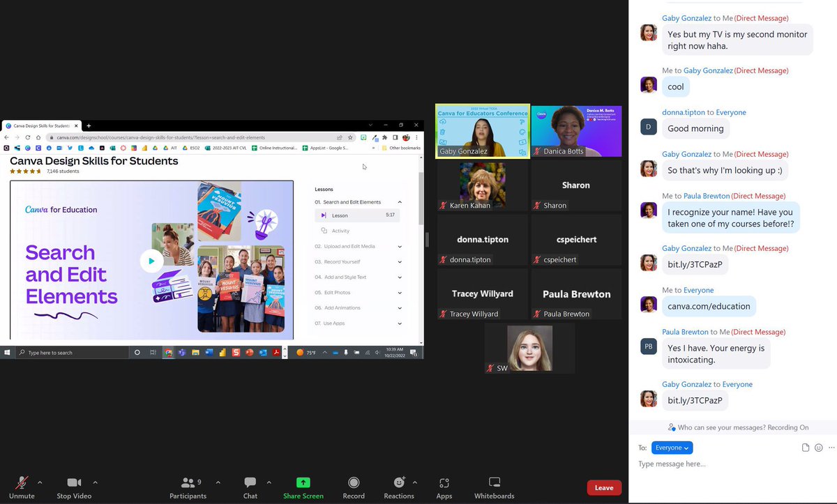Screen dimensions: 837x504
Task: Open the emoji picker in chat
Action: pos(819,448)
